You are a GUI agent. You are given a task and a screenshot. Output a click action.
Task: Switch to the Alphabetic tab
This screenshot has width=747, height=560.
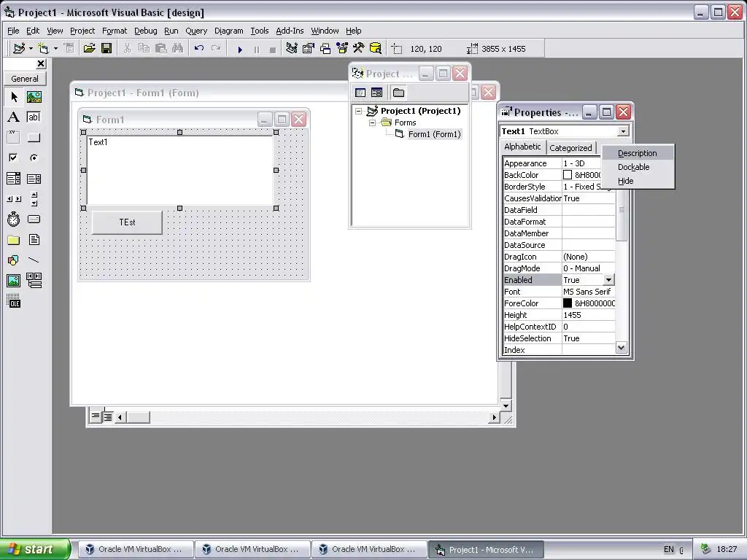[x=522, y=147]
